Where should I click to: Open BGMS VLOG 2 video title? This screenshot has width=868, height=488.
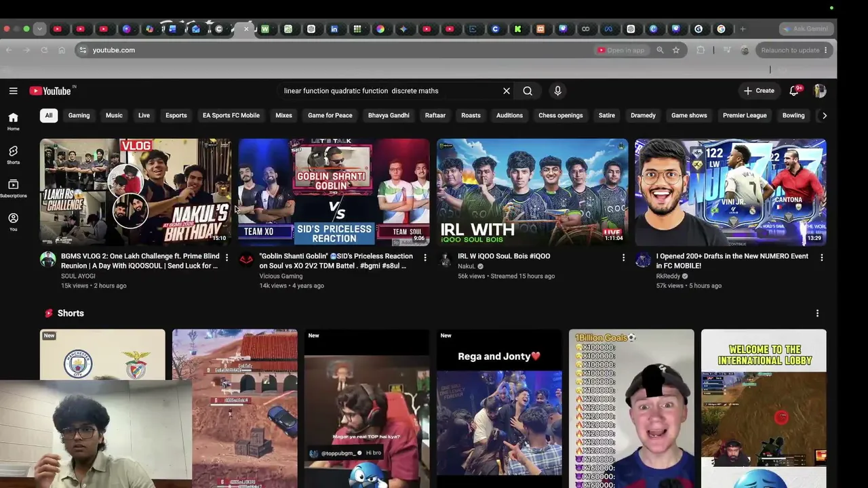click(140, 261)
